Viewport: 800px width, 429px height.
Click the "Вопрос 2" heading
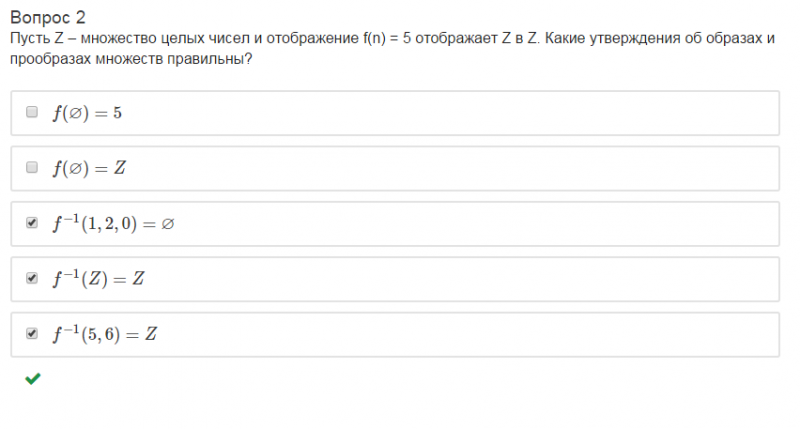coord(47,17)
